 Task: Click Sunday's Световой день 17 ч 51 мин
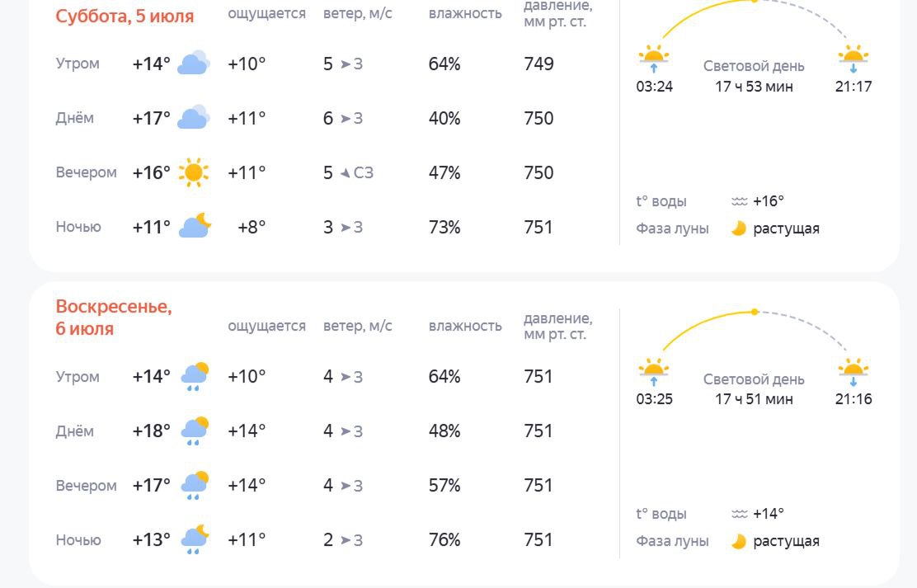coord(754,389)
